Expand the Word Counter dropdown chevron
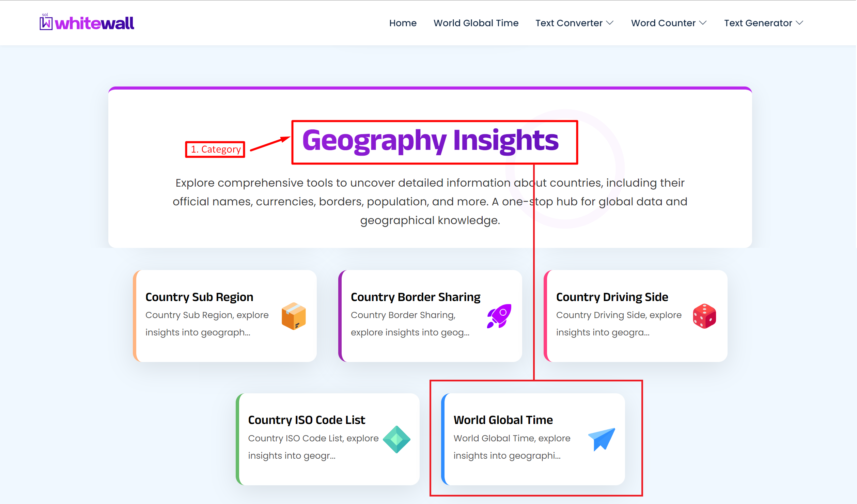 coord(703,23)
